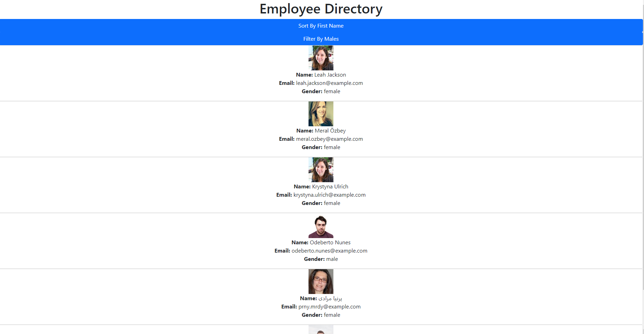Click the Employee Directory page title
Image resolution: width=644 pixels, height=334 pixels.
coord(321,9)
